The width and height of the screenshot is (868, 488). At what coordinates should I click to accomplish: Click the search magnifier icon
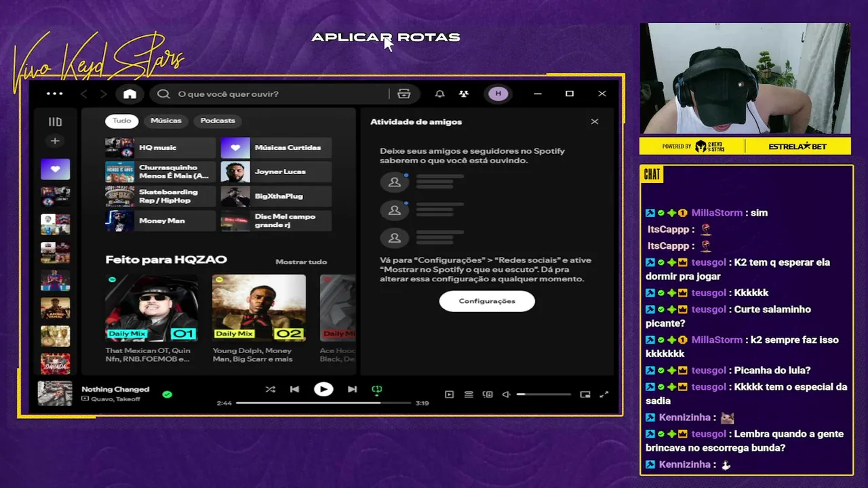click(163, 94)
